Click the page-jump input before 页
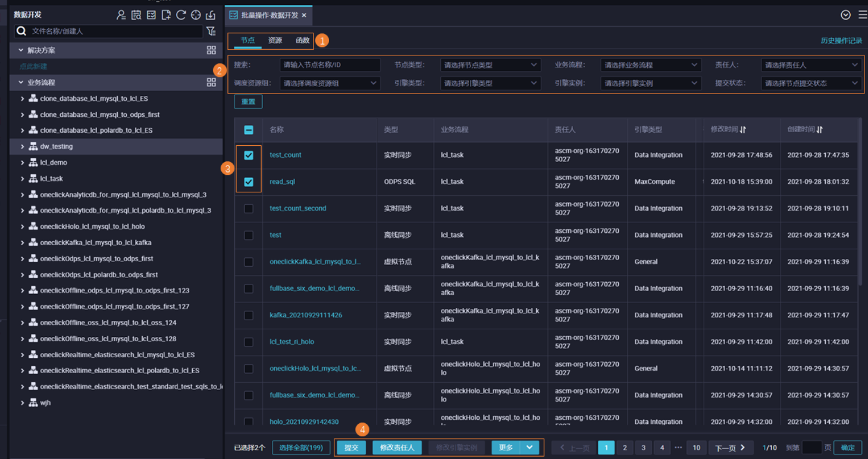This screenshot has width=868, height=459. click(811, 448)
